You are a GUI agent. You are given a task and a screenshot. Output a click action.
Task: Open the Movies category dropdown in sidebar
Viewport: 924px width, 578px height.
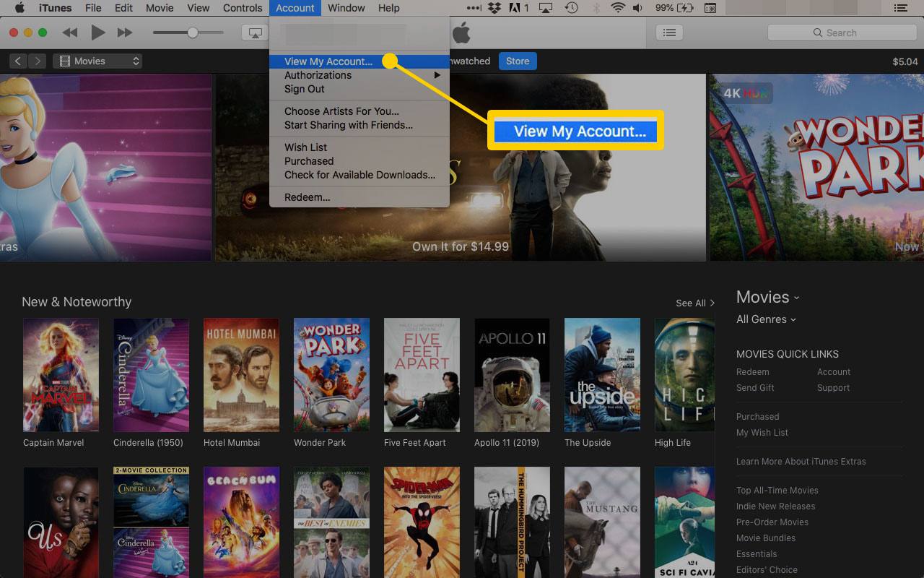767,297
